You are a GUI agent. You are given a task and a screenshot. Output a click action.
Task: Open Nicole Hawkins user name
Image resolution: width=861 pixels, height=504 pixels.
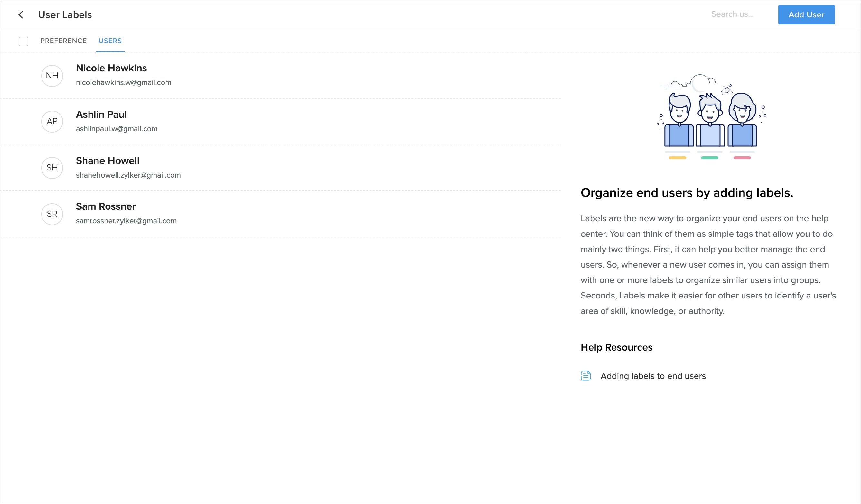111,68
